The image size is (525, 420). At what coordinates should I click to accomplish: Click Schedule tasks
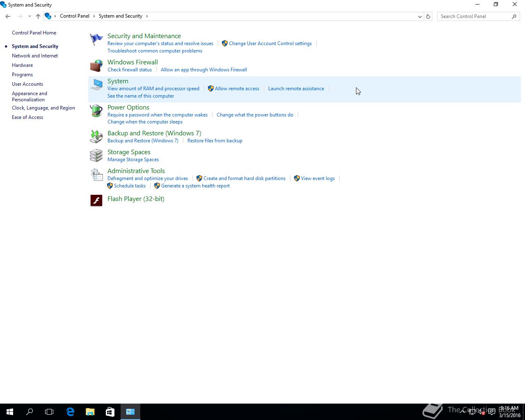click(130, 186)
